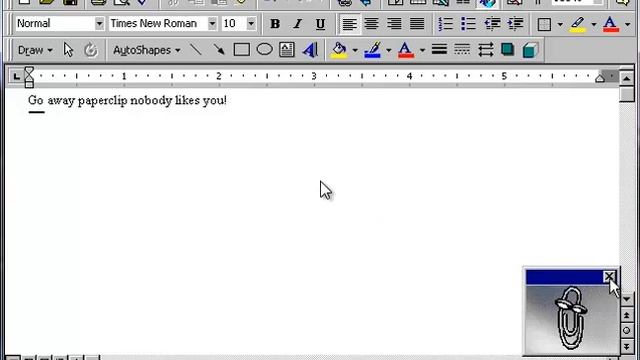Open the Style dropdown showing Normal
Viewport: 640px width, 360px height.
tap(99, 24)
